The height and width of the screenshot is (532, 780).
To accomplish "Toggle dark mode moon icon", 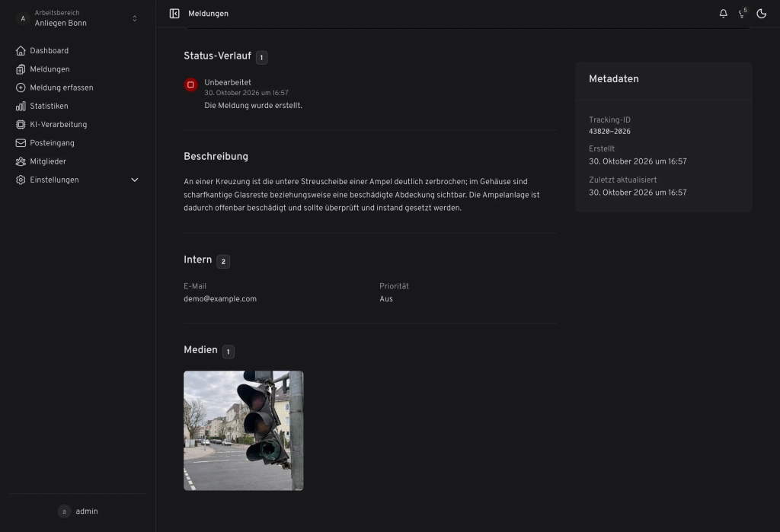I will pos(762,14).
